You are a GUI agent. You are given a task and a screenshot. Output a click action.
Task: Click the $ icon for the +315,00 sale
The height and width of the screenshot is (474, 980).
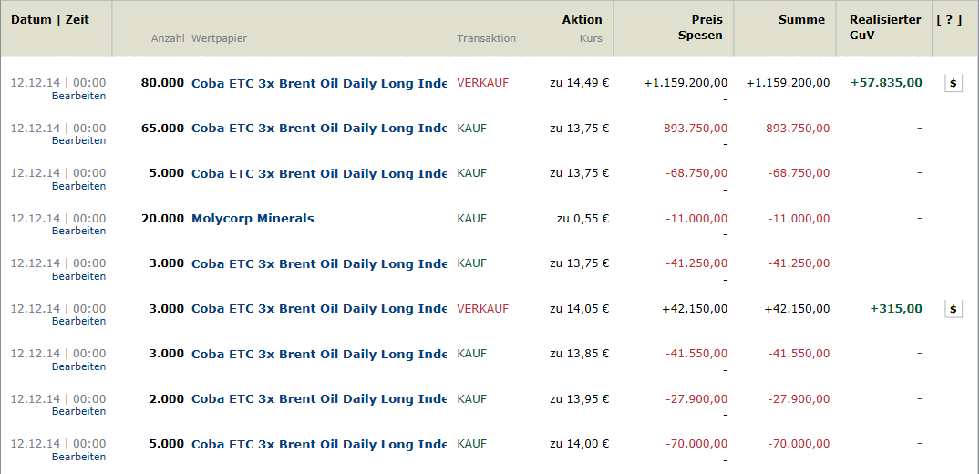pos(954,309)
